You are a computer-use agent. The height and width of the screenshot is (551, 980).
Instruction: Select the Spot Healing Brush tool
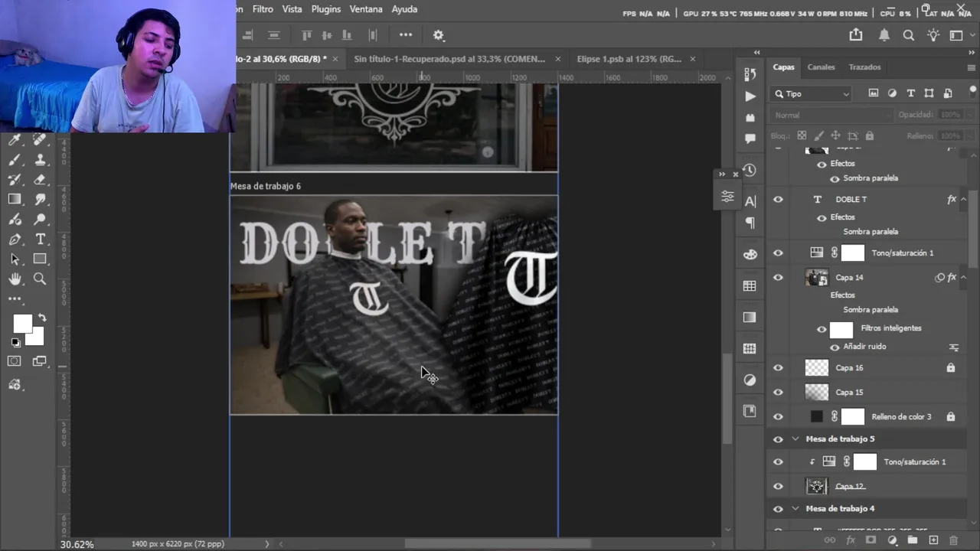[40, 140]
